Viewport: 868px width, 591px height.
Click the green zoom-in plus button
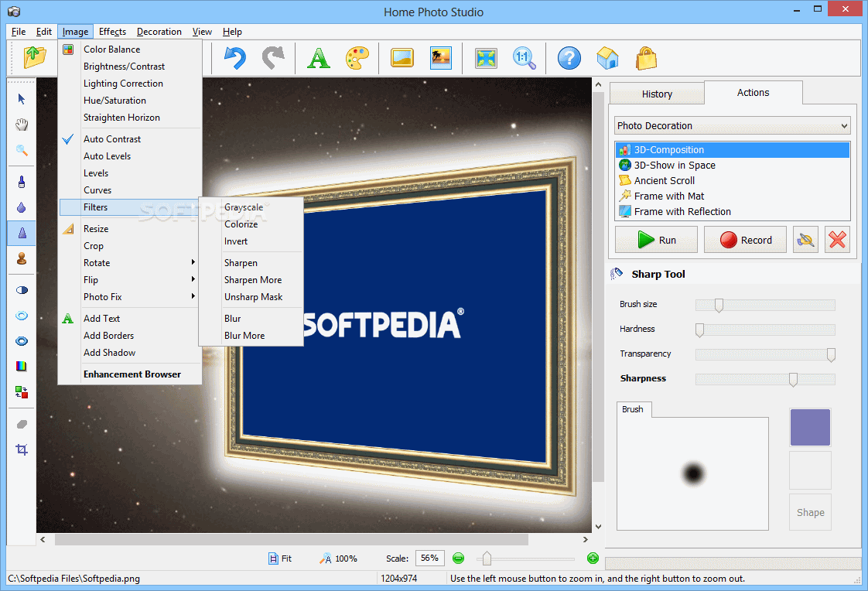coord(593,559)
